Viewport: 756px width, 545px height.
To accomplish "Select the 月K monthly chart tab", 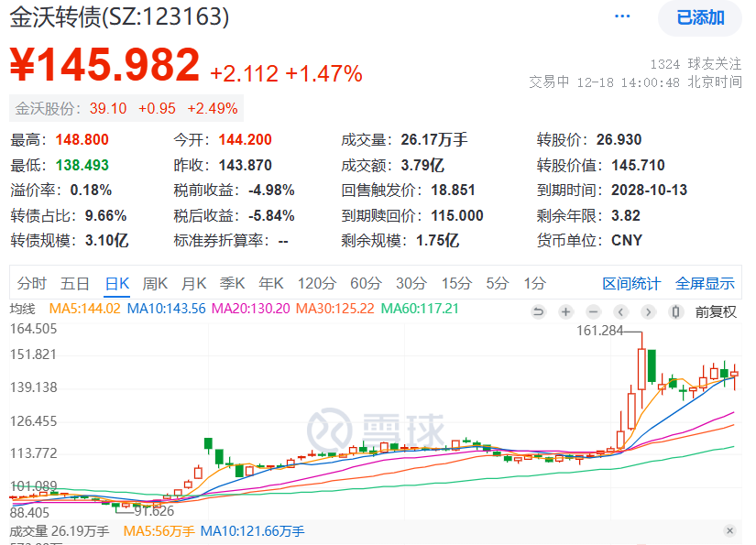I will pos(194,283).
